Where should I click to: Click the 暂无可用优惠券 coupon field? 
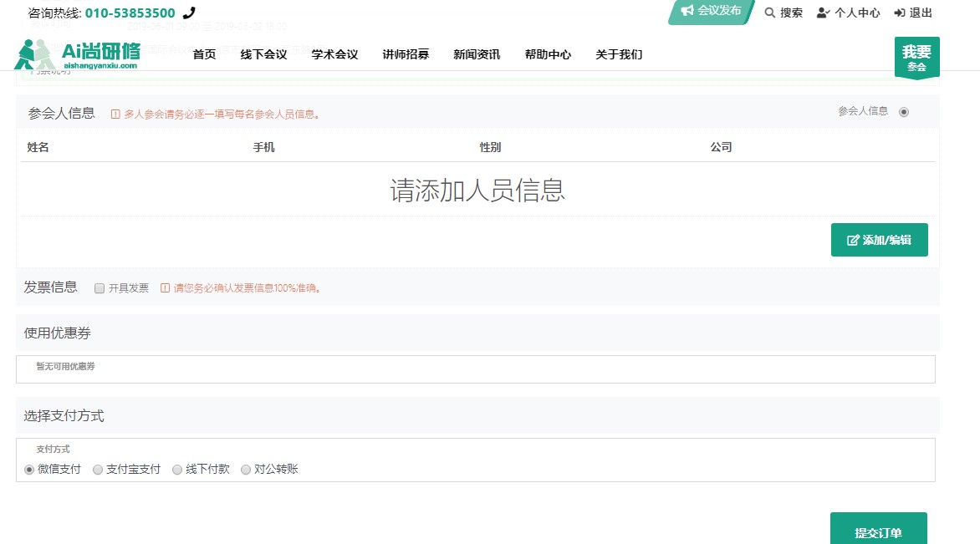pyautogui.click(x=475, y=369)
